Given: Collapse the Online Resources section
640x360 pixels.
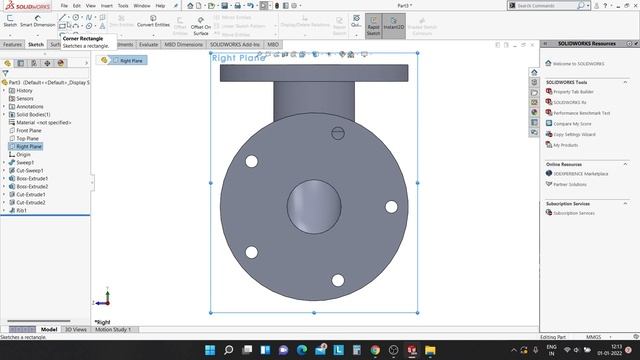Looking at the screenshot, I should point(625,164).
